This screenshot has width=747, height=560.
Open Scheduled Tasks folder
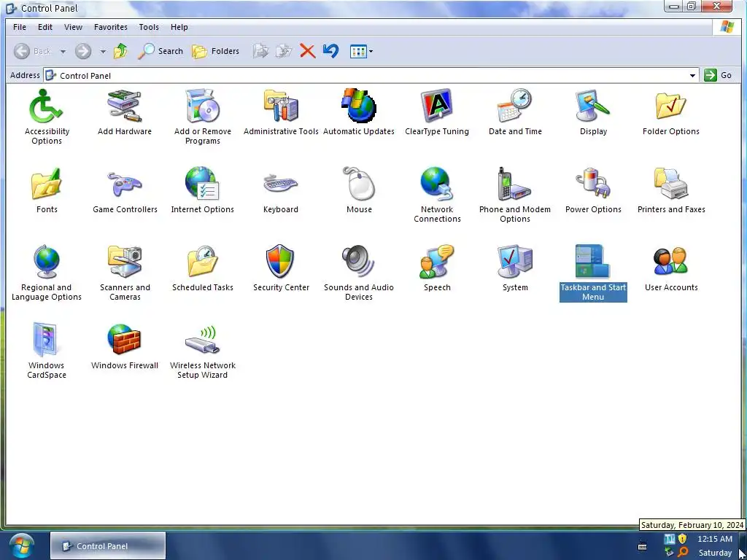pos(203,268)
